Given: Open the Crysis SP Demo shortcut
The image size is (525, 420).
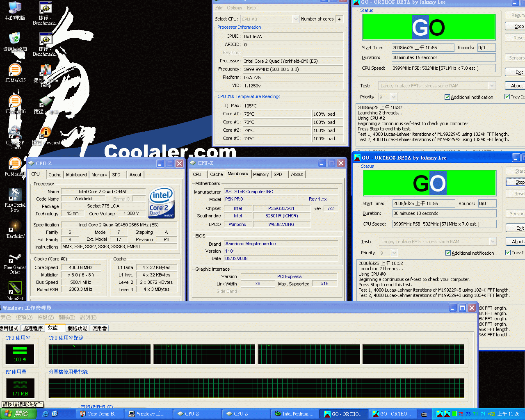Looking at the screenshot, I should (x=15, y=137).
